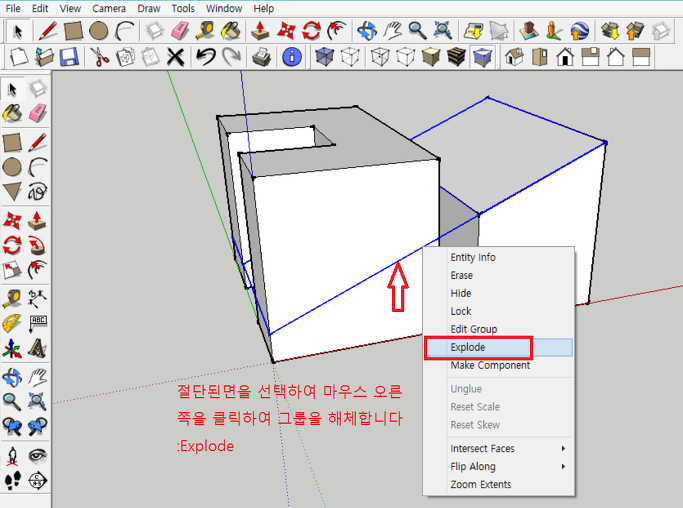Image resolution: width=683 pixels, height=508 pixels.
Task: Open Model Info blue icon
Action: [292, 57]
